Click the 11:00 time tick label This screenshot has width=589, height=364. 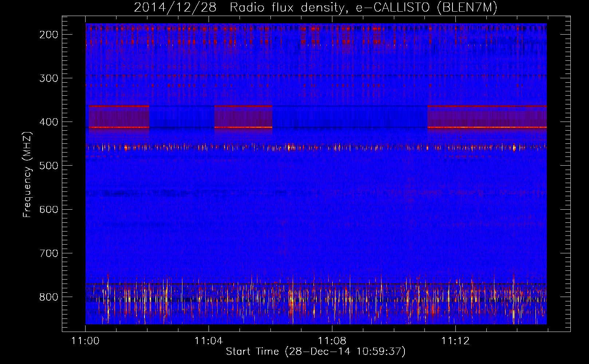[85, 341]
